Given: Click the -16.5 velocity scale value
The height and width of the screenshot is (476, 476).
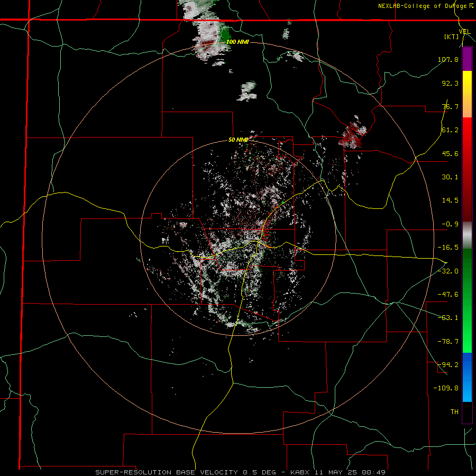Looking at the screenshot, I should pos(448,248).
